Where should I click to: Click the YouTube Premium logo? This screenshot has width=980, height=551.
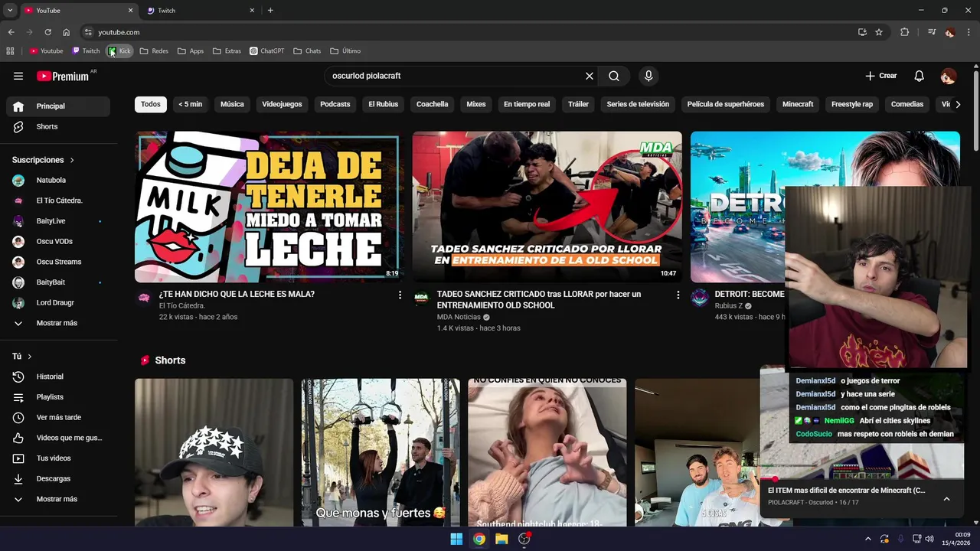pyautogui.click(x=63, y=76)
